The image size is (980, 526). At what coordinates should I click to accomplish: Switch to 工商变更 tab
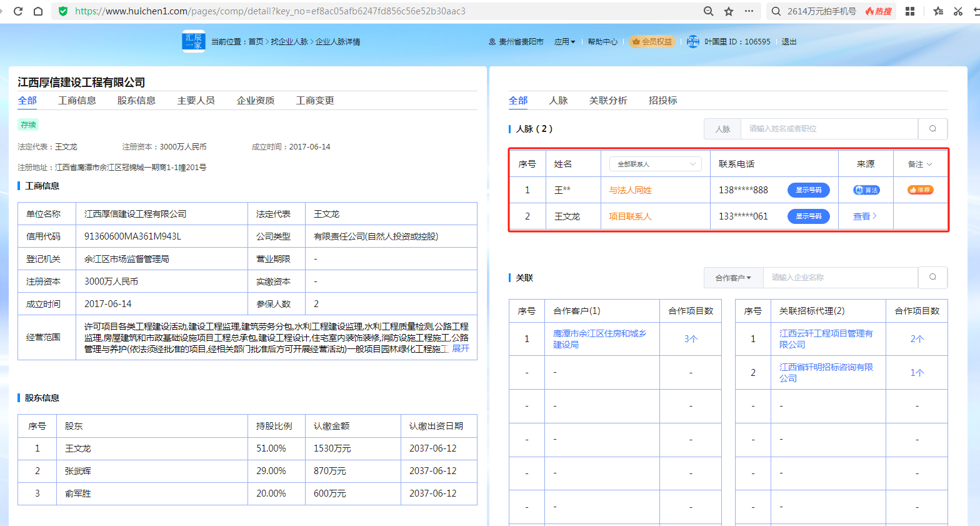tap(315, 101)
